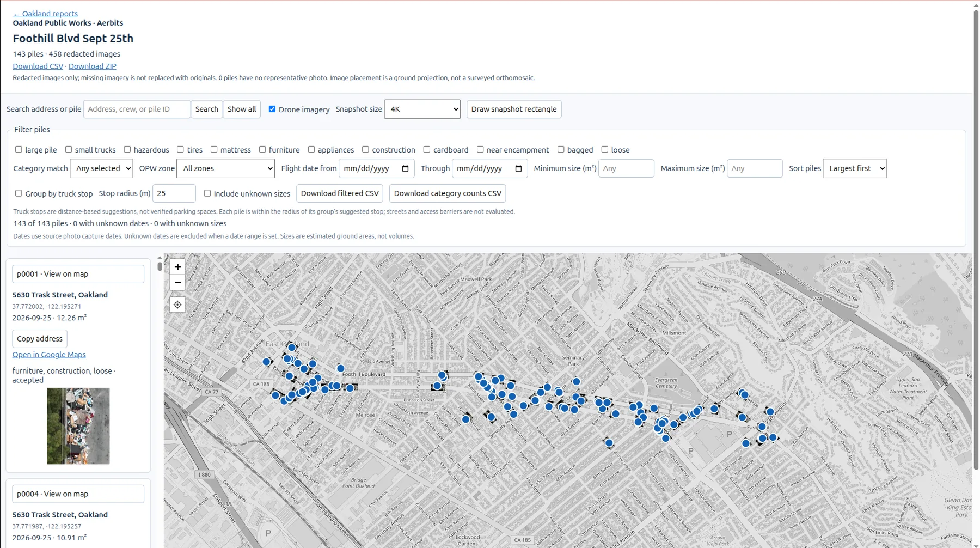Select the cardboard filter
The width and height of the screenshot is (980, 548).
point(427,149)
